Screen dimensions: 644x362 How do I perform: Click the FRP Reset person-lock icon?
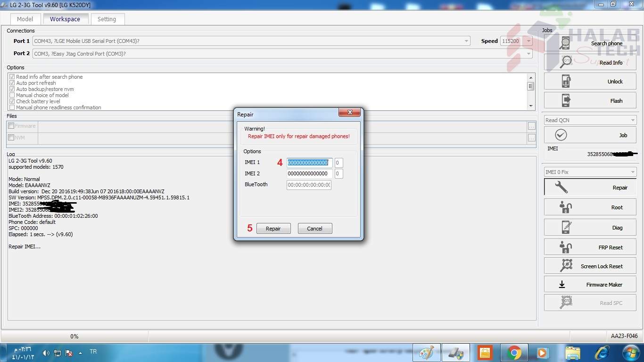click(x=565, y=247)
